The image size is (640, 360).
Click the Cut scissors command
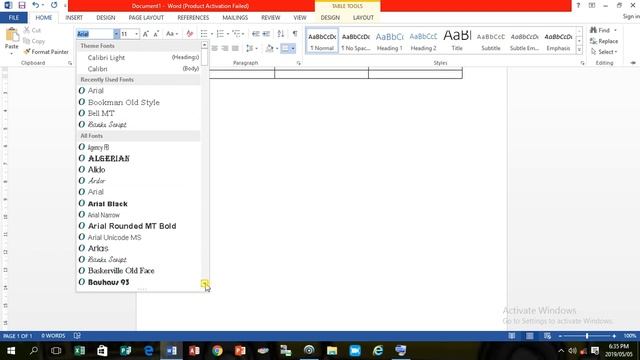pyautogui.click(x=32, y=30)
